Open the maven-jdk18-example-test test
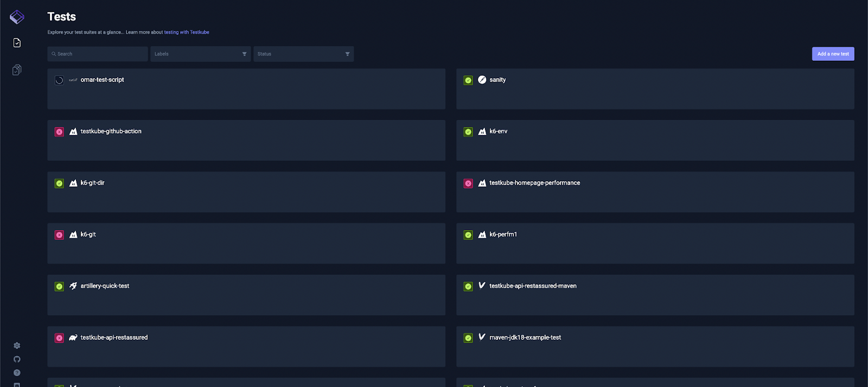The image size is (868, 387). 655,346
